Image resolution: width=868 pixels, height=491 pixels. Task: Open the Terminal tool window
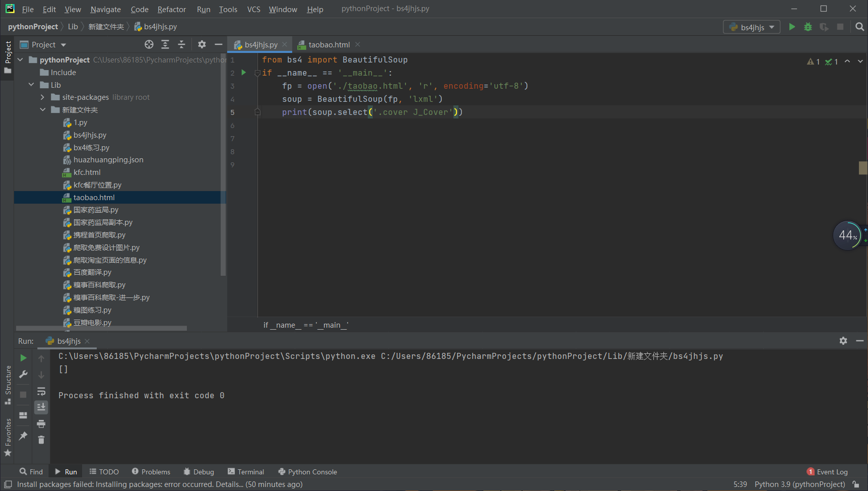click(x=246, y=472)
